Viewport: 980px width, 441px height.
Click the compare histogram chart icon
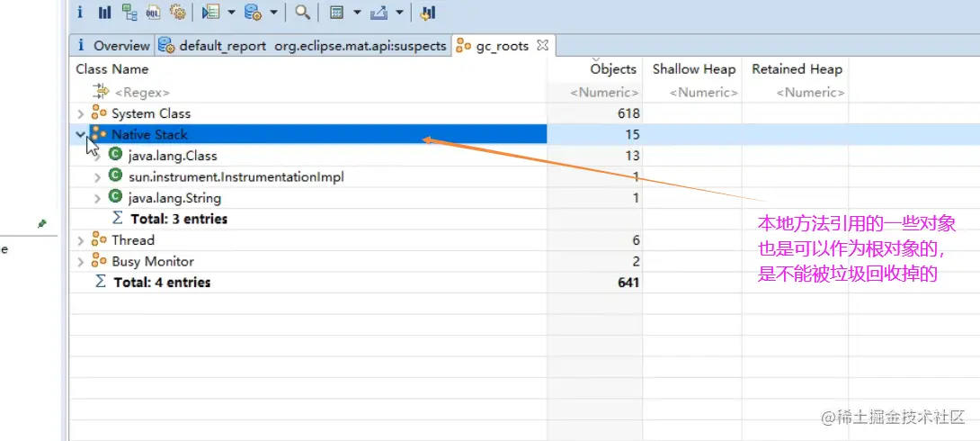click(428, 12)
